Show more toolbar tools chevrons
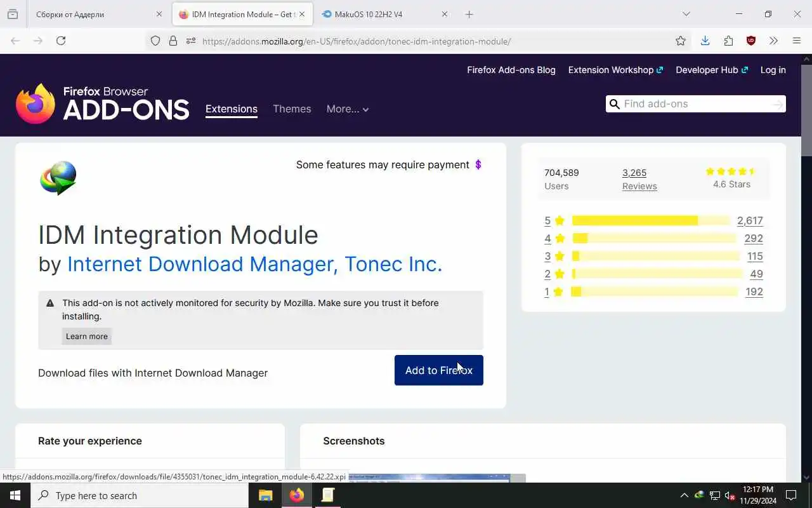The image size is (812, 508). [773, 41]
